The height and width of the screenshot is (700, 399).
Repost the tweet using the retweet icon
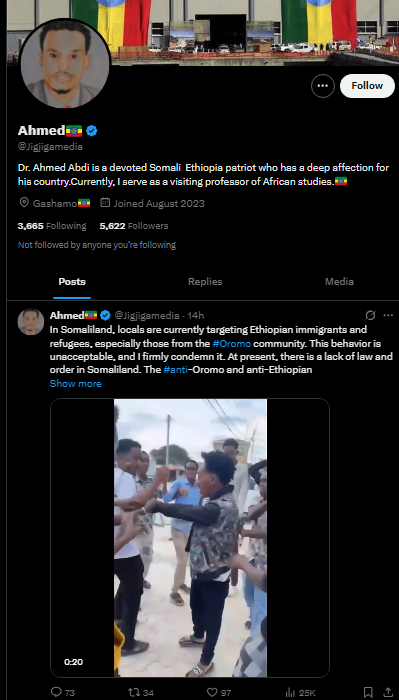point(134,692)
